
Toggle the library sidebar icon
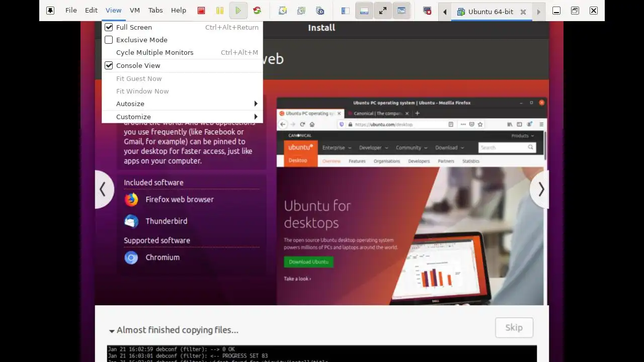[x=346, y=11]
